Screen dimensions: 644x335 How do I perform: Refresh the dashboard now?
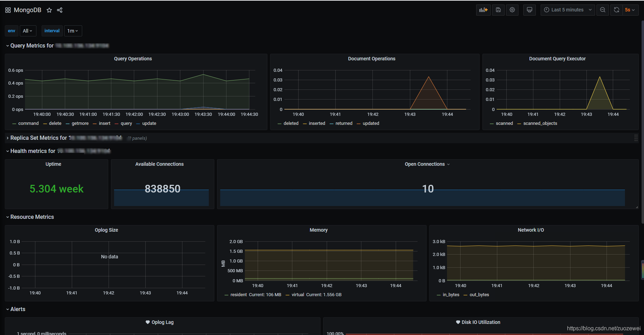[x=616, y=10]
